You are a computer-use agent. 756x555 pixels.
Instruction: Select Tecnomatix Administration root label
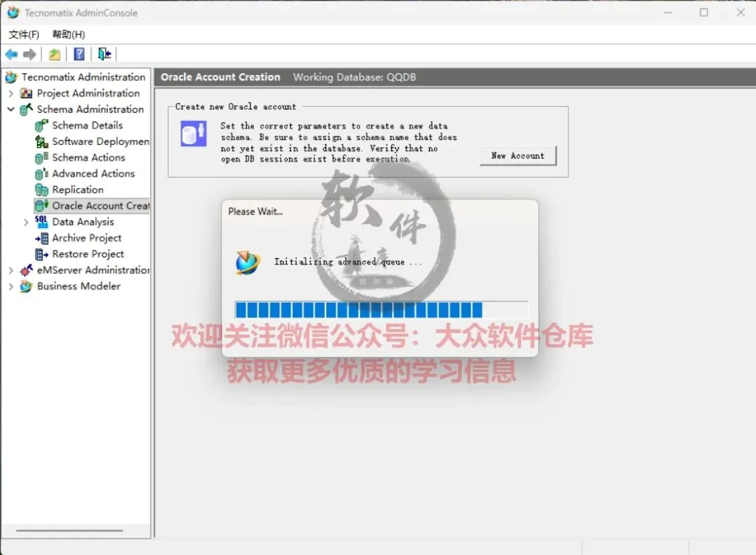[x=83, y=77]
